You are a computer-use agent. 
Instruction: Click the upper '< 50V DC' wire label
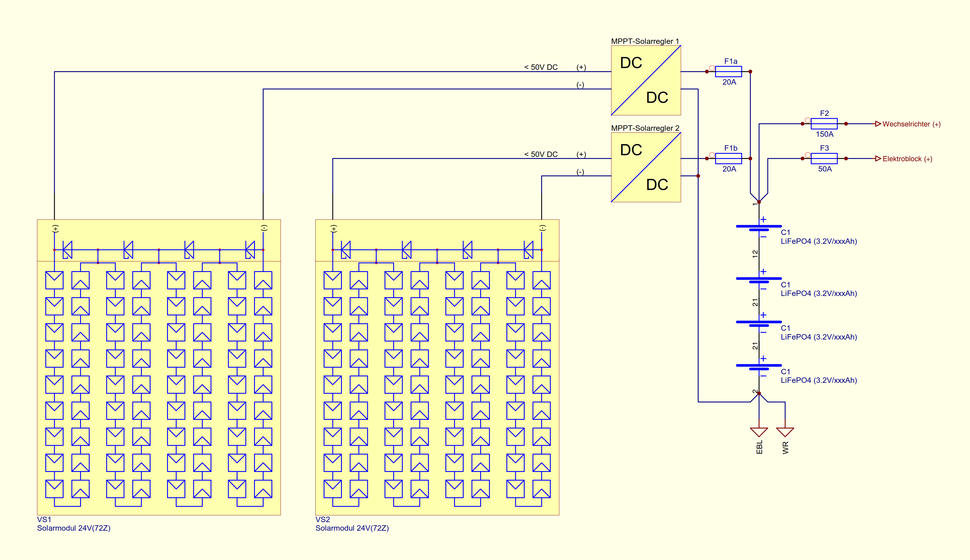(x=541, y=67)
